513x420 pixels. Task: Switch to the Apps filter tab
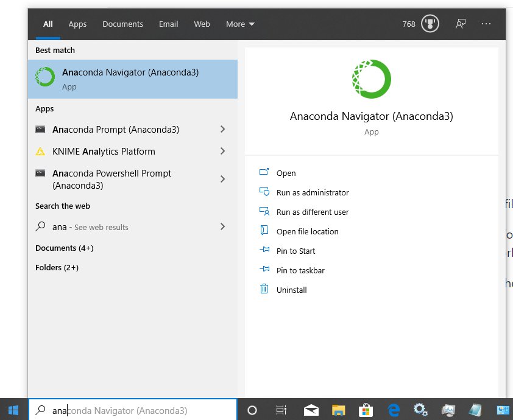[x=77, y=24]
